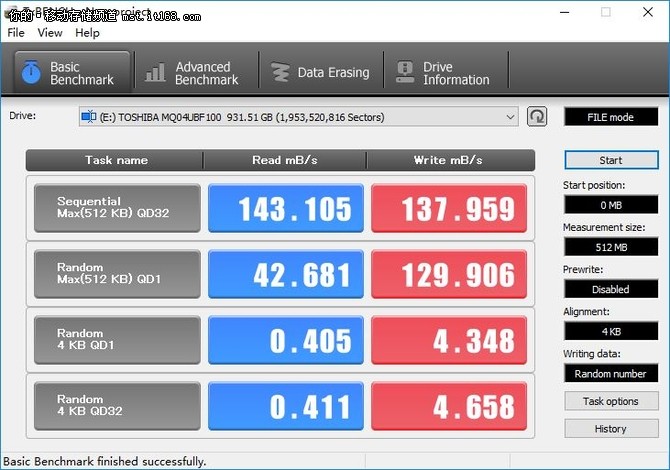Open the Data Erasing tab
Viewport: 670px width, 470px height.
[x=321, y=73]
